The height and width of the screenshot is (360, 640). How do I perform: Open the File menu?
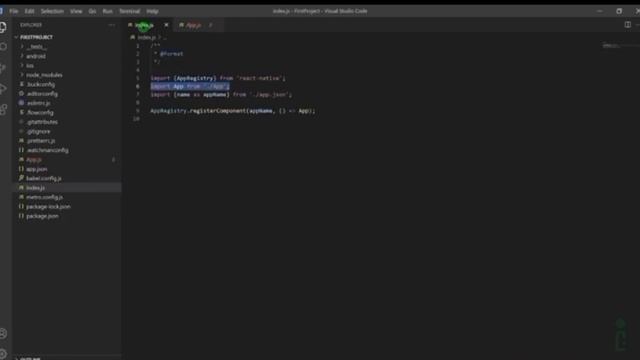pos(13,11)
